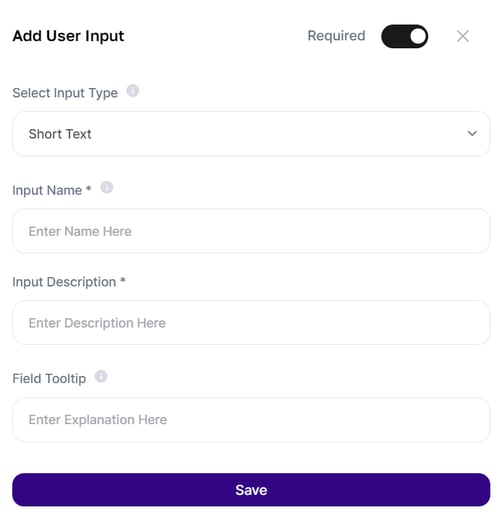This screenshot has height=523, width=499.
Task: Click the Add User Input heading
Action: (x=68, y=36)
